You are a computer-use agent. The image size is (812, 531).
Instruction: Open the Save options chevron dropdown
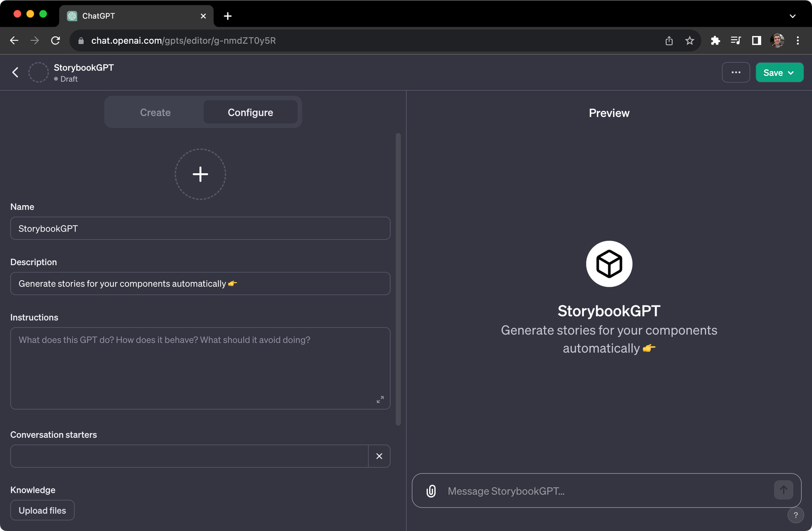click(791, 72)
